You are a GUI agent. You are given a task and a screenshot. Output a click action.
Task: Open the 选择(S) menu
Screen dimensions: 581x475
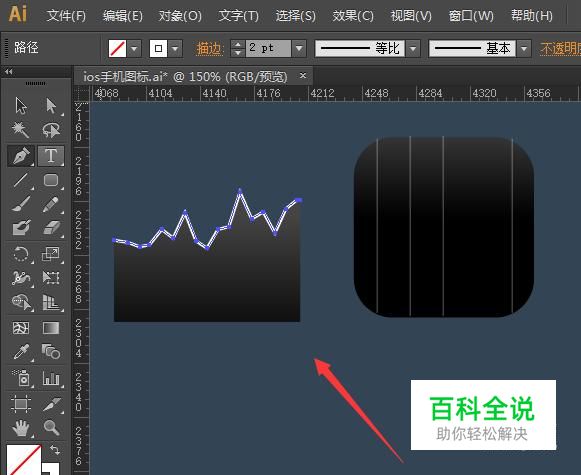(x=296, y=16)
